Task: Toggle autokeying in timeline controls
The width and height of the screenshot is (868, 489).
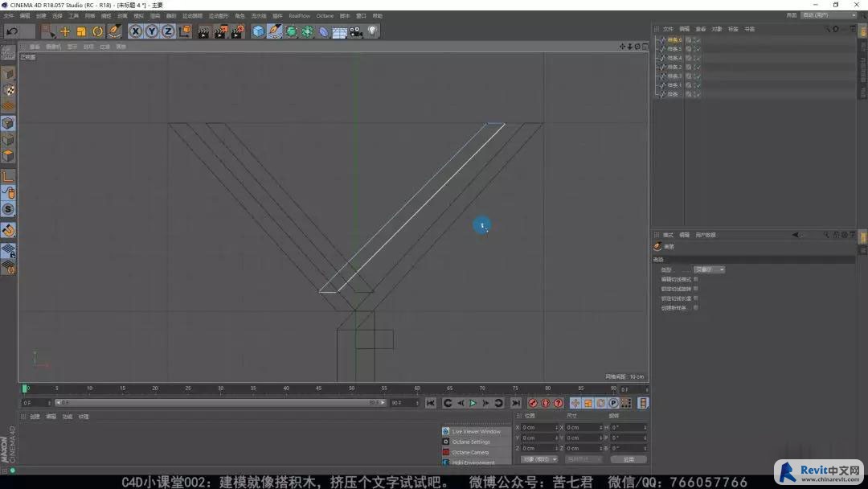Action: pos(545,403)
